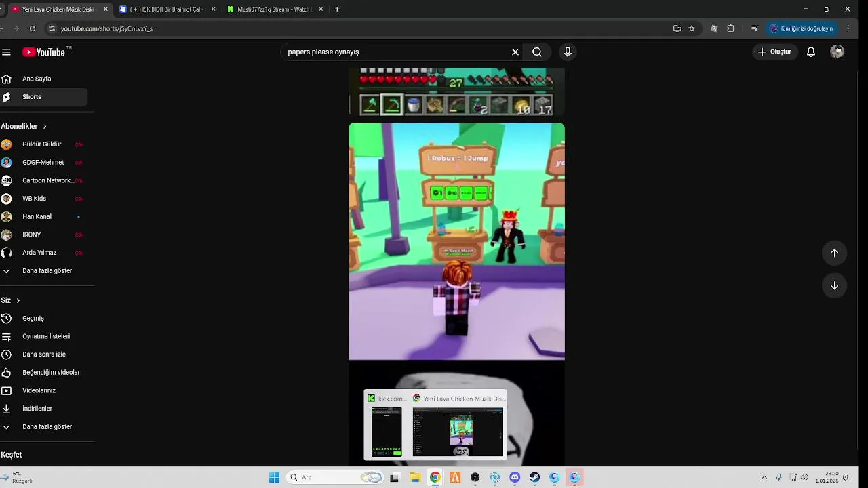Open the WB Kids channel
The height and width of the screenshot is (488, 868).
coord(43,199)
